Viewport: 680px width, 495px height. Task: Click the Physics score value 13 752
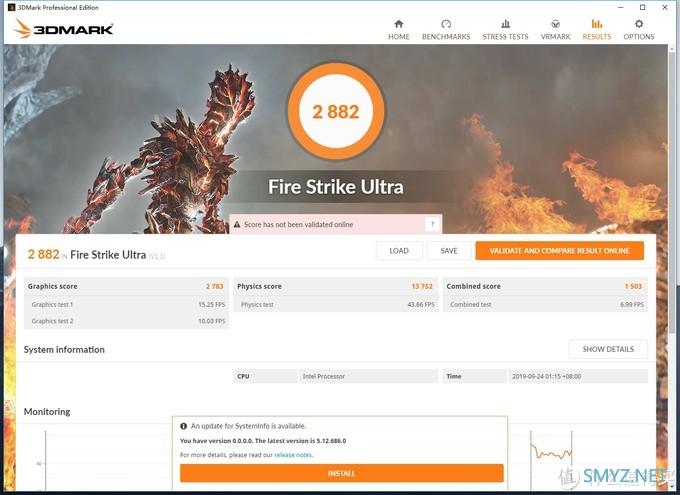(x=422, y=286)
